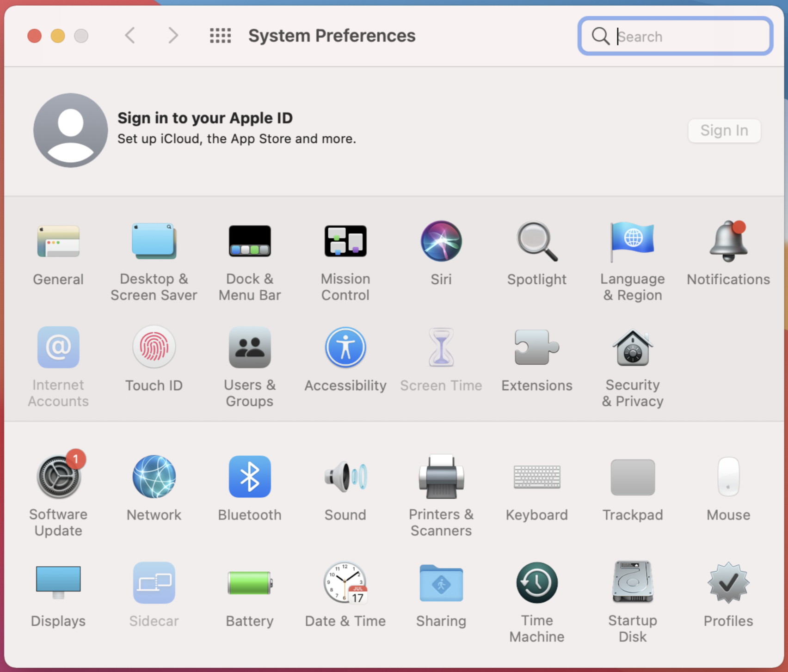The width and height of the screenshot is (788, 672).
Task: Open Sidecar pane
Action: pyautogui.click(x=154, y=582)
